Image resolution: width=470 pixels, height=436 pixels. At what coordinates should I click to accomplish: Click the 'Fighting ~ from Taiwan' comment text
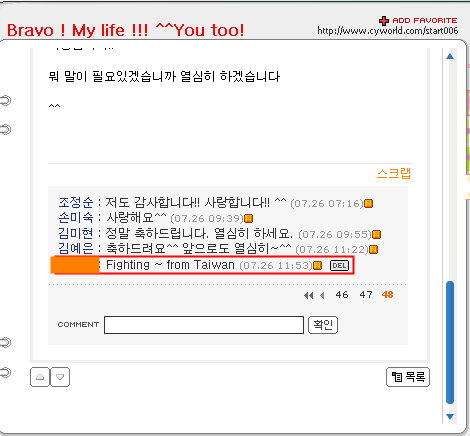tap(170, 265)
